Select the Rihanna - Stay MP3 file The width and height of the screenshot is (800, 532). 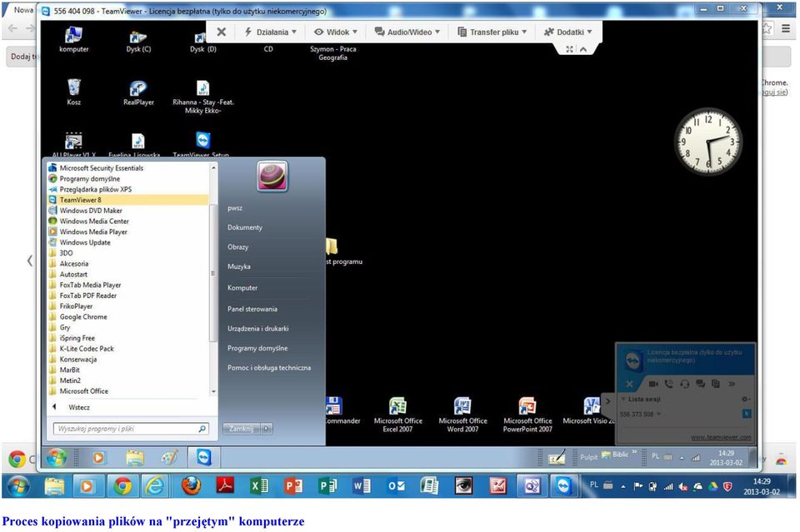[x=203, y=97]
